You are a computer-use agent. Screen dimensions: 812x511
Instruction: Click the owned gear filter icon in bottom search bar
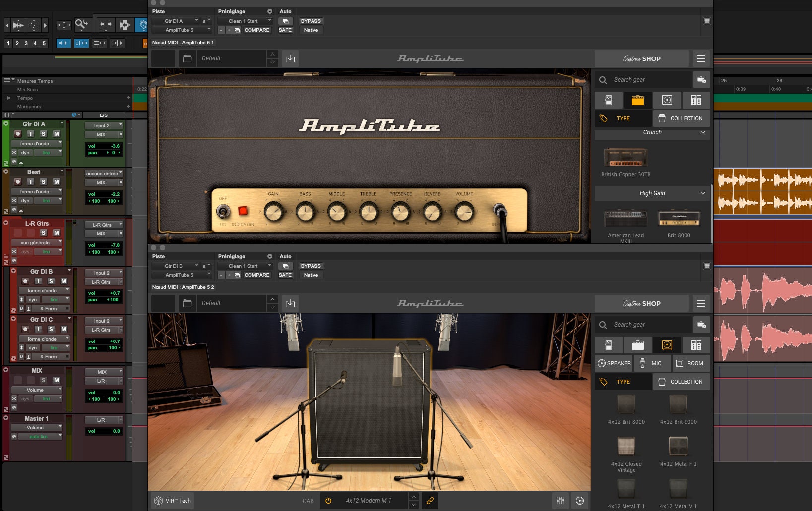tap(701, 325)
